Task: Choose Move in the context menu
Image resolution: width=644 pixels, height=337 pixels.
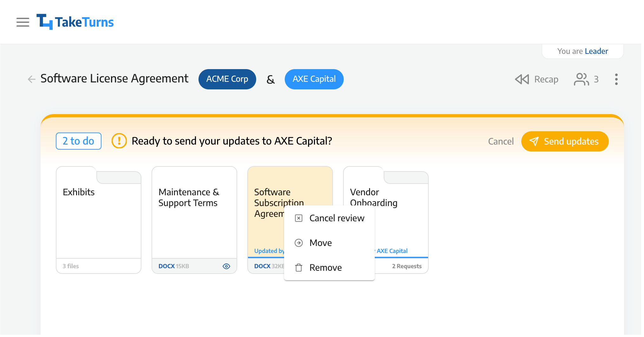Action: 329,243
